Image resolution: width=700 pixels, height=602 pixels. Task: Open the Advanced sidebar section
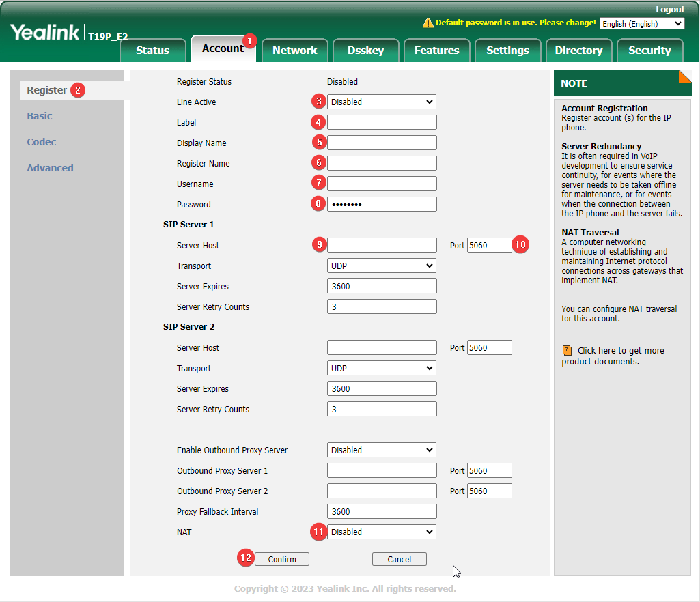[x=50, y=168]
